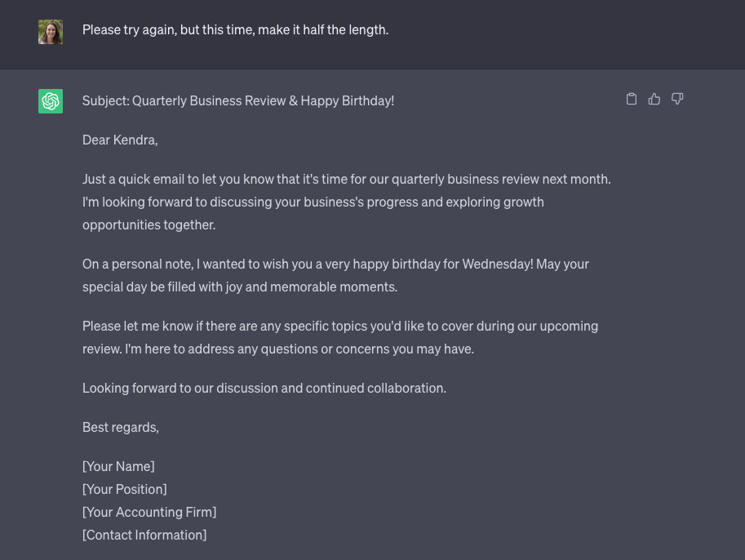The height and width of the screenshot is (560, 745).
Task: Give the response a thumbs down
Action: click(x=677, y=99)
